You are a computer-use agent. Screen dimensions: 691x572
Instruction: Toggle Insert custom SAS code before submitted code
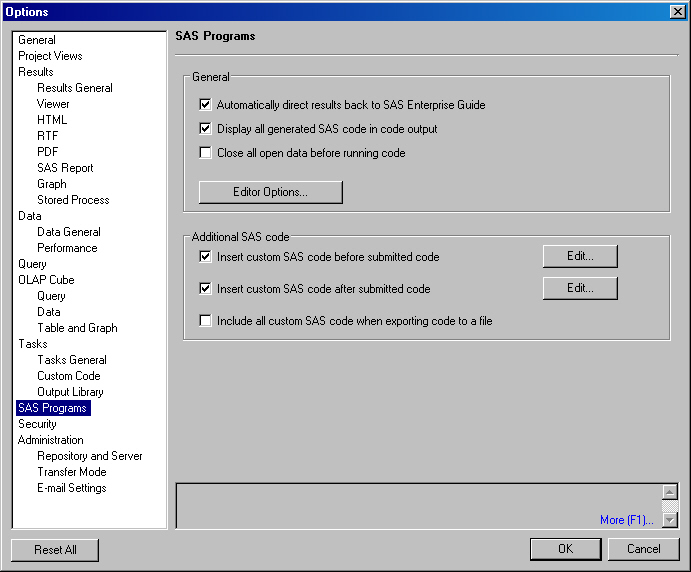tap(206, 257)
